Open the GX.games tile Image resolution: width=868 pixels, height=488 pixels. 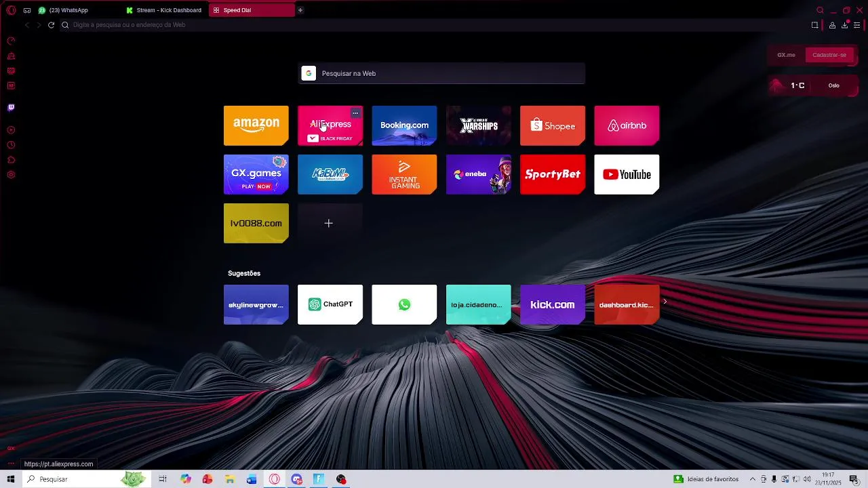pyautogui.click(x=256, y=174)
